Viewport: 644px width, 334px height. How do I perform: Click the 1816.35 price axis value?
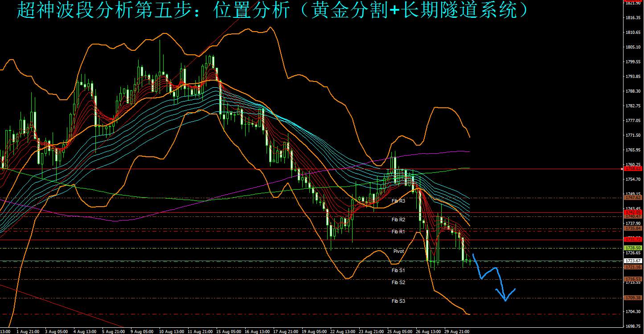(x=633, y=18)
